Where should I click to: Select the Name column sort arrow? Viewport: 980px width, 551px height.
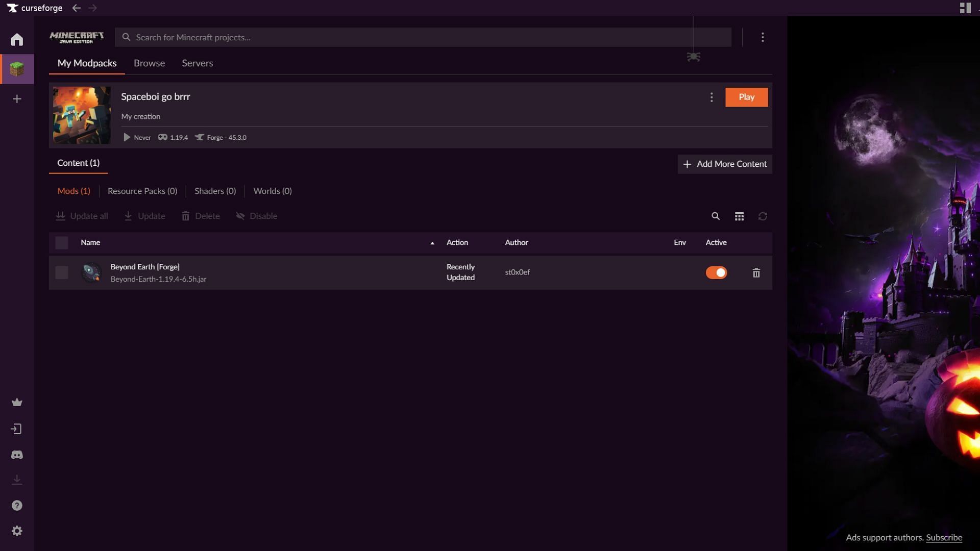(431, 243)
